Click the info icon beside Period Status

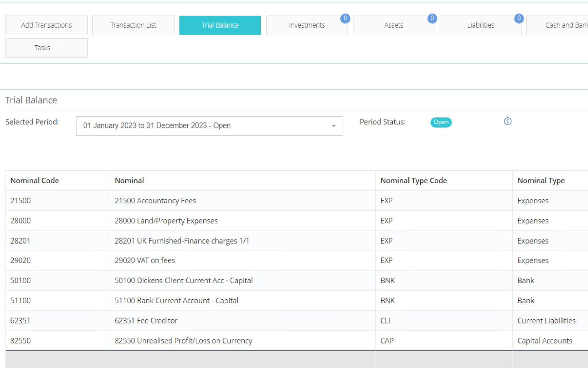507,121
